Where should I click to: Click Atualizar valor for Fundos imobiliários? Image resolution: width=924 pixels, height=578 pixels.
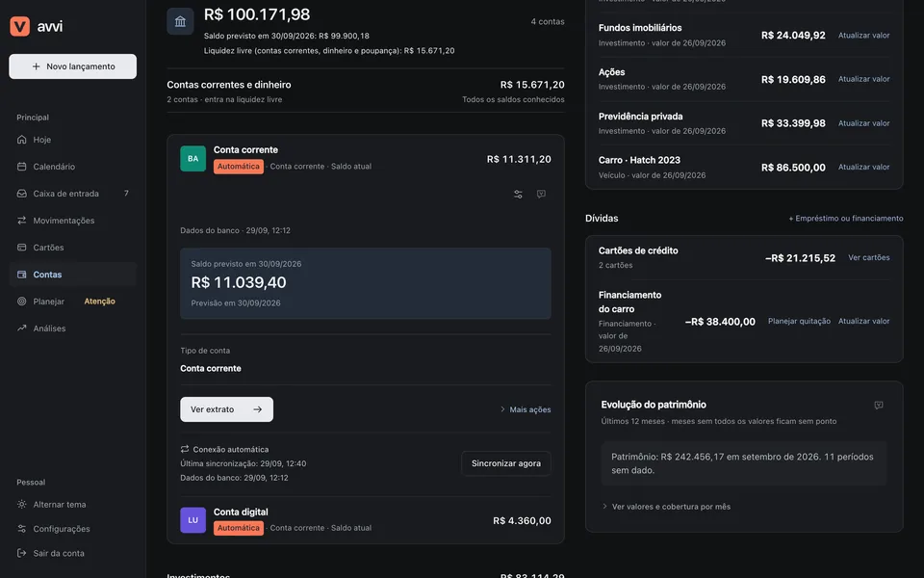click(x=864, y=36)
